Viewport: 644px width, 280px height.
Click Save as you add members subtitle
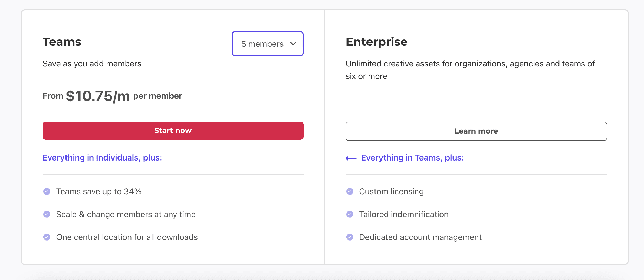pos(92,64)
